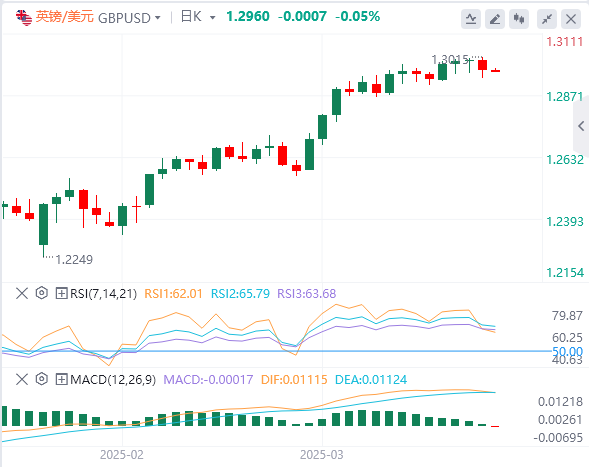
Task: Click the 1.2632 axis price
Action: 565,160
